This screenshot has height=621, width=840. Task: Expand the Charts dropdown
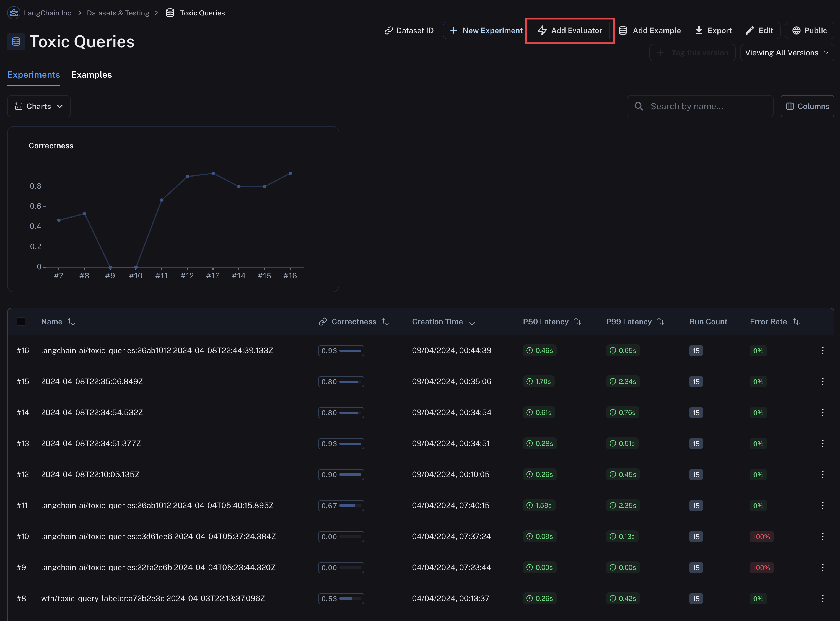coord(39,106)
